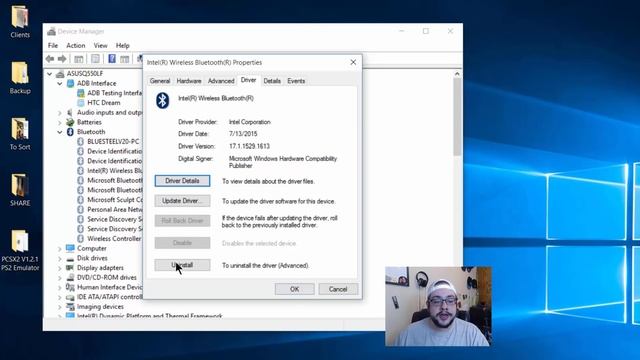Switch to the Events tab
640x360 pixels.
click(296, 81)
